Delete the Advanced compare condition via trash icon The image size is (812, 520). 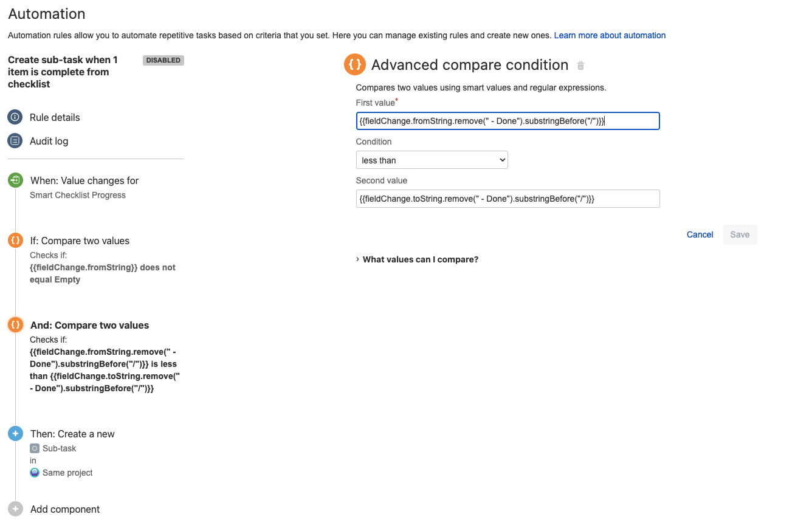[580, 65]
